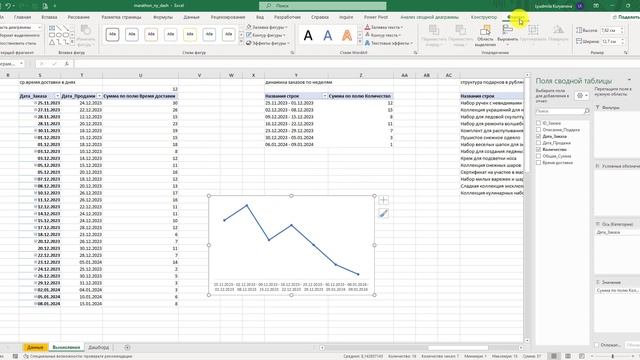Open Text Effects (Текстовые эффекты) dropdown
Image resolution: width=640 pixels, height=360 pixels.
(x=389, y=43)
